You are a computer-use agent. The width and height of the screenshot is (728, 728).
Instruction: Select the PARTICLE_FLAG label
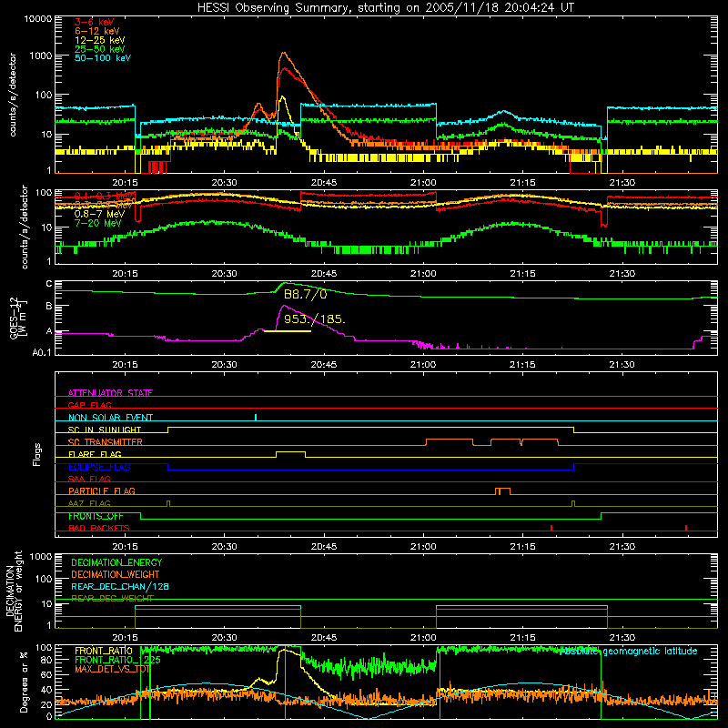click(102, 490)
